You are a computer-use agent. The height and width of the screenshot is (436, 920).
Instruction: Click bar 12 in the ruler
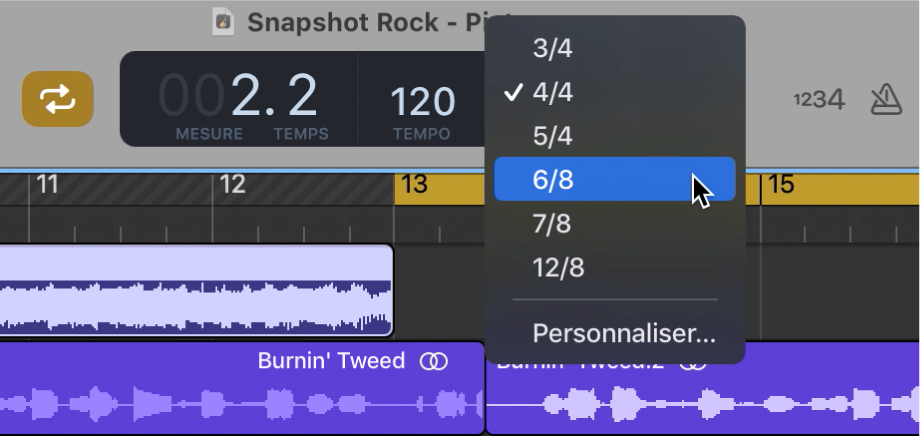[x=232, y=184]
